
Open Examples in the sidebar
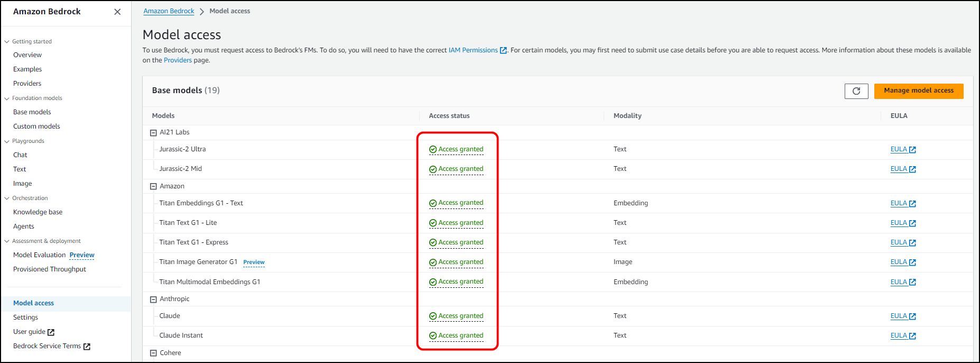[27, 69]
